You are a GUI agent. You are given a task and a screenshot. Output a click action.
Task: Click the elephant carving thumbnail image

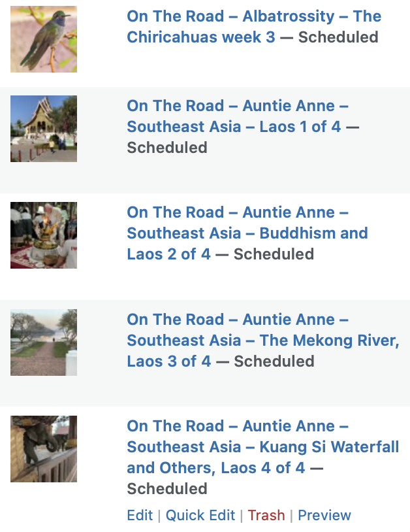(44, 449)
